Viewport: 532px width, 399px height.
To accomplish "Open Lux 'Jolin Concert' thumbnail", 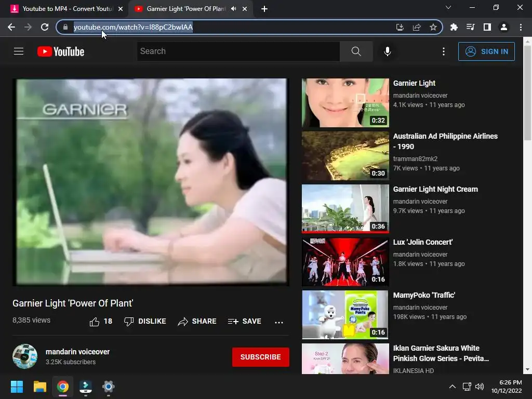I will pos(345,262).
